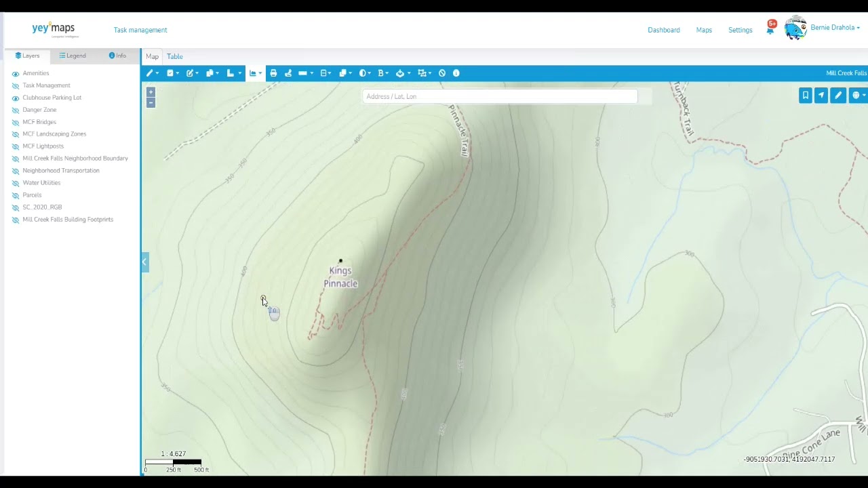The image size is (868, 488).
Task: Open the half-circle contrast tool dropdown
Action: click(365, 73)
